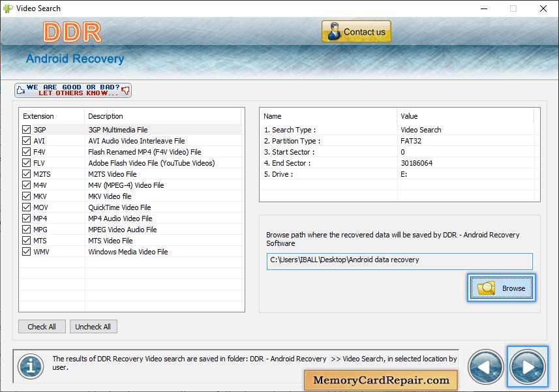The image size is (559, 392).
Task: Select 'QuickTime Video File' description
Action: click(119, 207)
